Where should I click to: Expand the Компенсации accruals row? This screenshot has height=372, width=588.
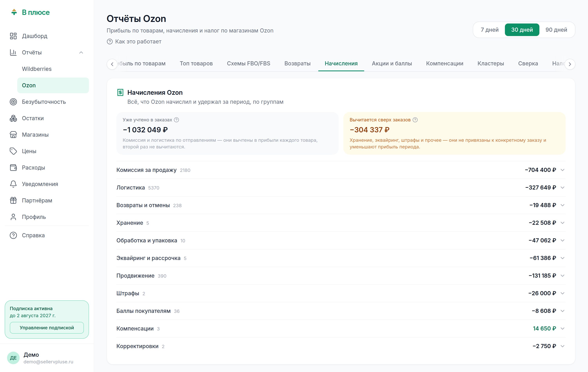coord(341,329)
